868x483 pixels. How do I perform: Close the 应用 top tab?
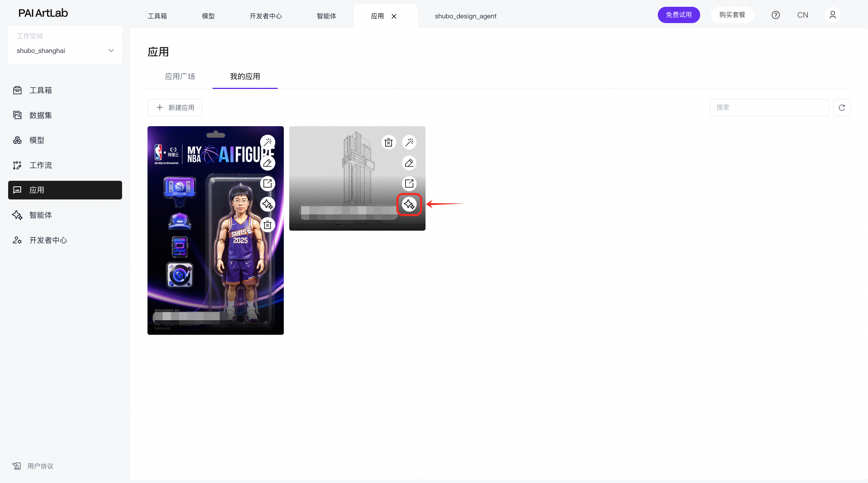pos(394,16)
